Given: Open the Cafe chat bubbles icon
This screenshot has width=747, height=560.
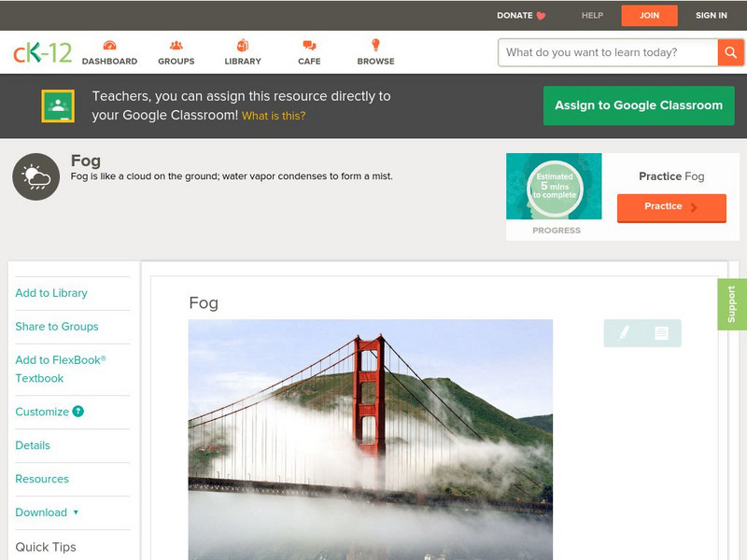Looking at the screenshot, I should tap(309, 46).
